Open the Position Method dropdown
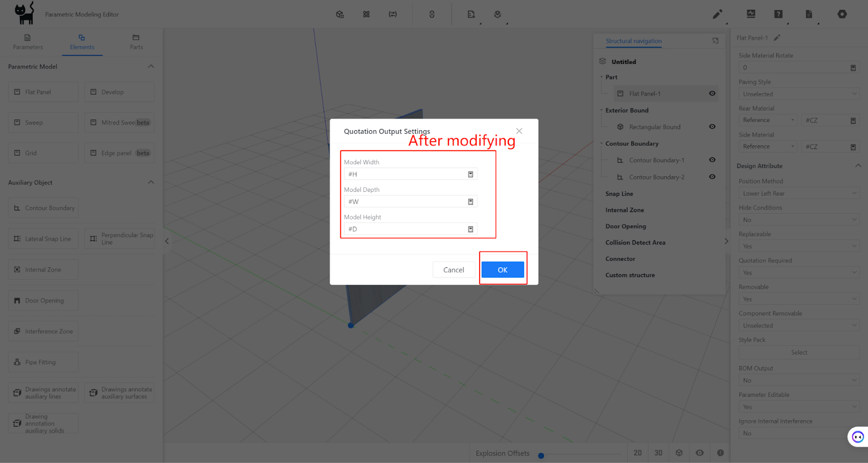The height and width of the screenshot is (463, 868). [799, 194]
